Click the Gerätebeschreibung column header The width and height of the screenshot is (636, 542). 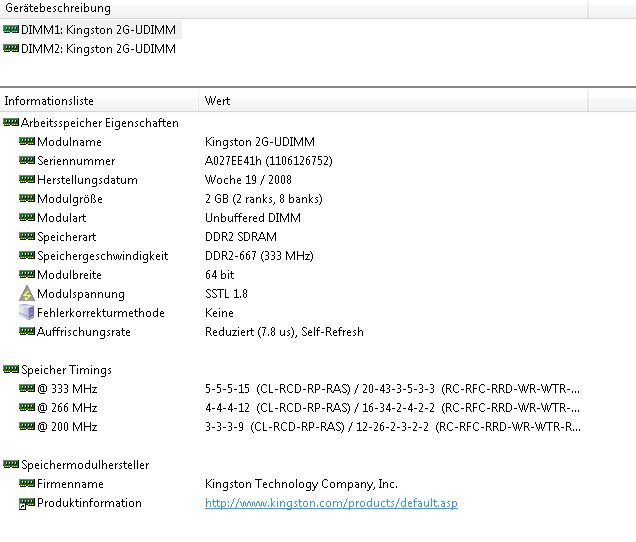pyautogui.click(x=294, y=8)
